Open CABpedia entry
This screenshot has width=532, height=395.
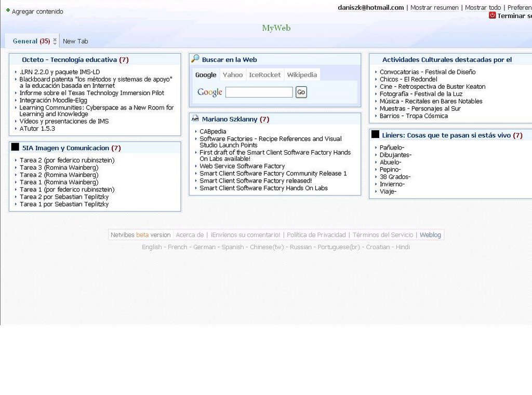click(x=212, y=131)
